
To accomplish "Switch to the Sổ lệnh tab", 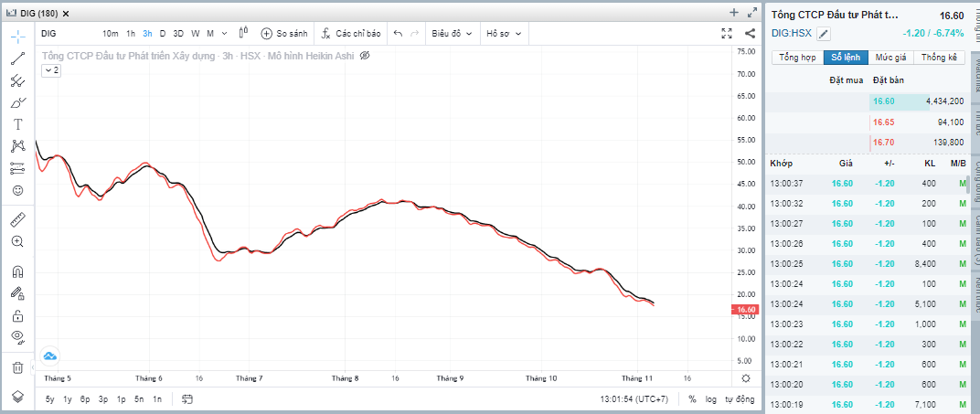I will click(x=846, y=58).
